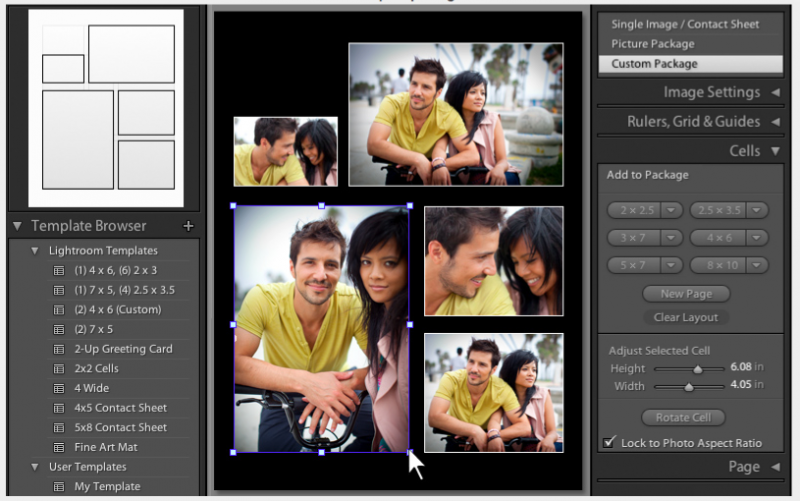Select the bottom-right couple on bike photo cell
Viewport: 800px width, 501px height.
click(494, 393)
